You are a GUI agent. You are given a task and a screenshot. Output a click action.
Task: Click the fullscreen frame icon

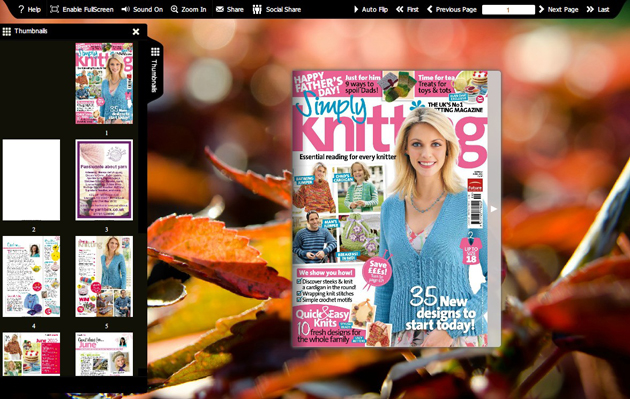[54, 9]
